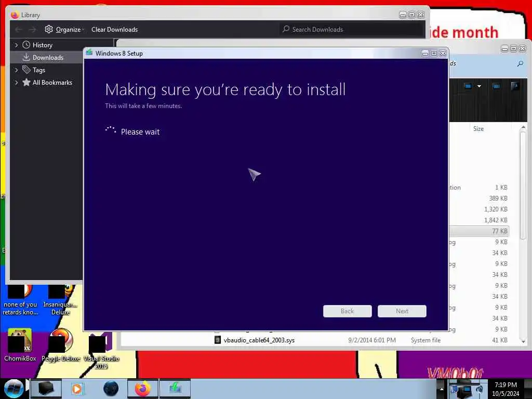This screenshot has height=399, width=532.
Task: Focus the Search Downloads field
Action: [352, 30]
